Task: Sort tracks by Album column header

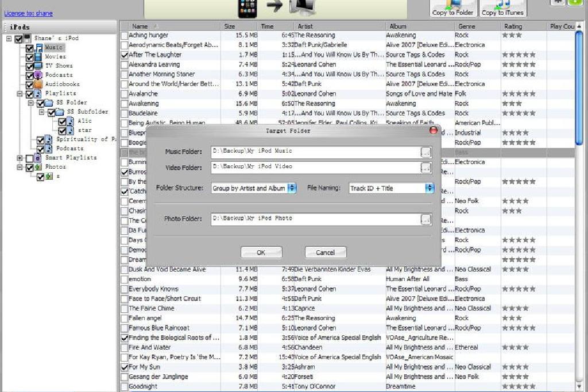Action: pyautogui.click(x=420, y=26)
